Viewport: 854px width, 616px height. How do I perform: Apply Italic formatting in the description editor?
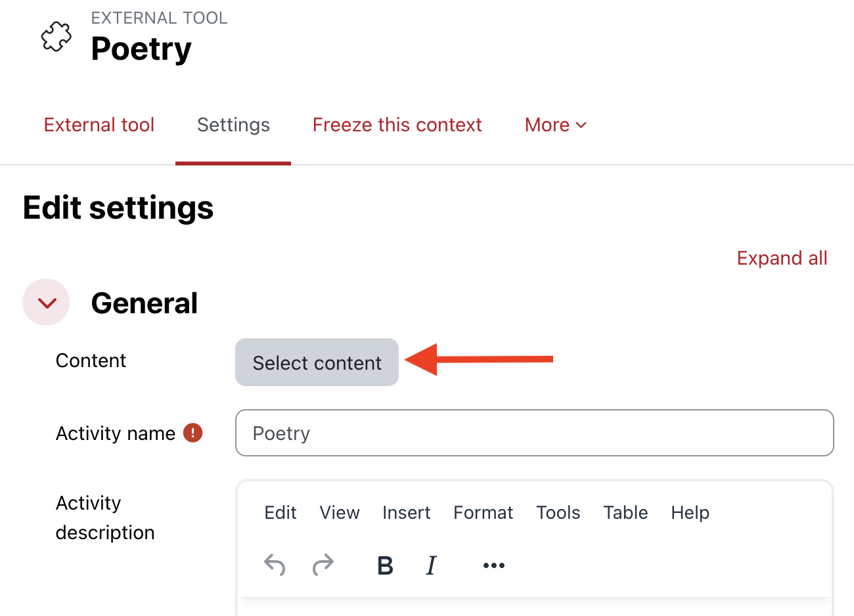[430, 565]
